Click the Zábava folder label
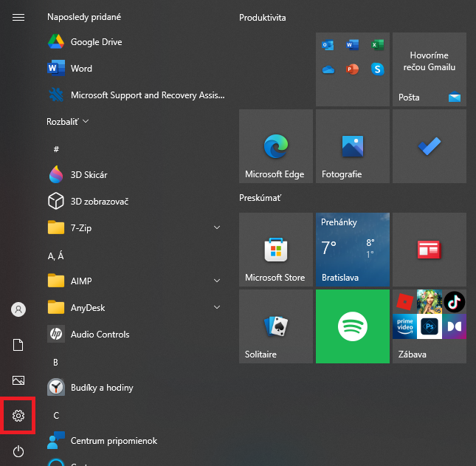This screenshot has height=466, width=476. tap(412, 354)
